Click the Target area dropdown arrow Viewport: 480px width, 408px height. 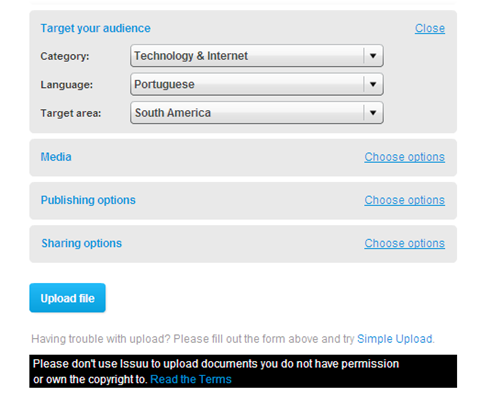point(373,113)
